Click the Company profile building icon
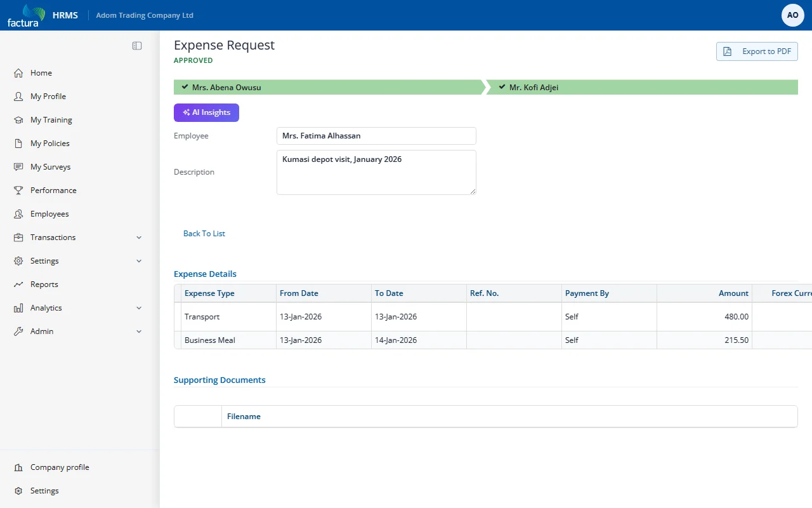This screenshot has width=812, height=508. [18, 467]
